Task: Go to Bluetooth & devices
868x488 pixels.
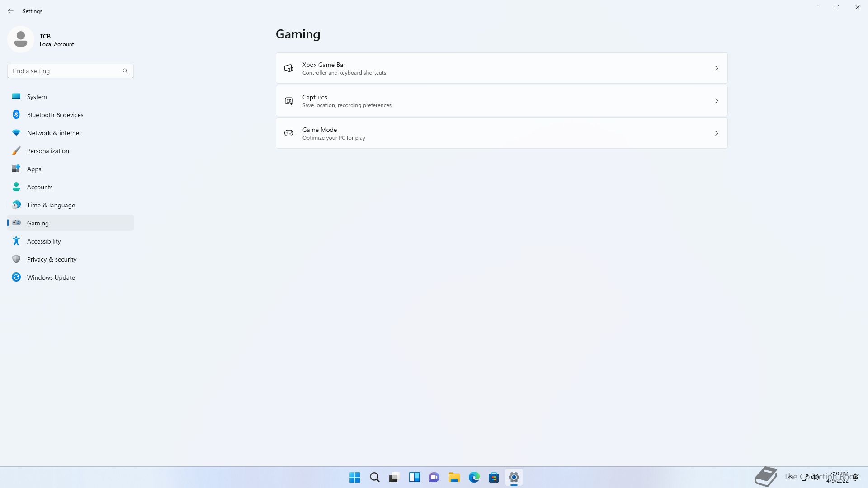Action: pos(71,114)
